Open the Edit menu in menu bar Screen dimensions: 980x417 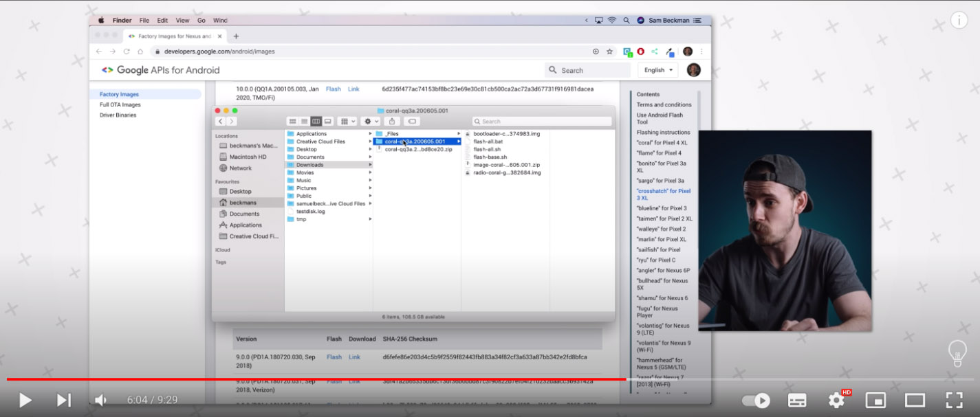coord(162,21)
